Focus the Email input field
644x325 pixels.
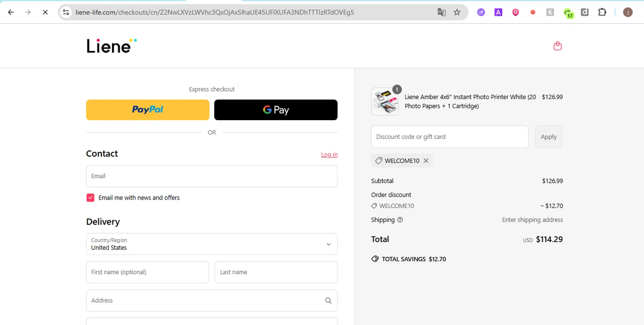coord(212,176)
